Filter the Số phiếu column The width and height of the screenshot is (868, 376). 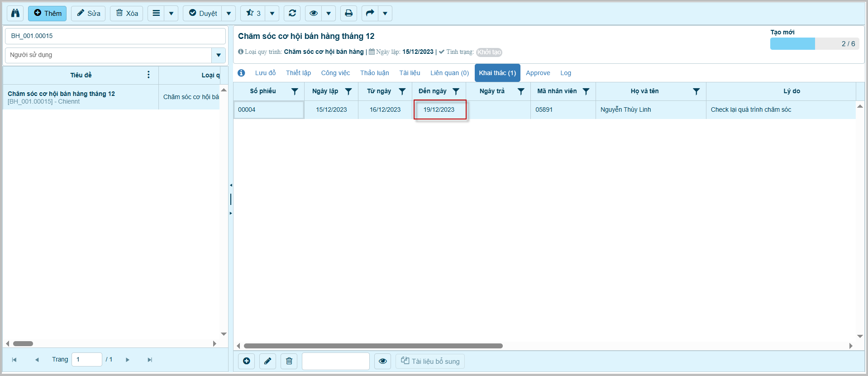tap(295, 91)
